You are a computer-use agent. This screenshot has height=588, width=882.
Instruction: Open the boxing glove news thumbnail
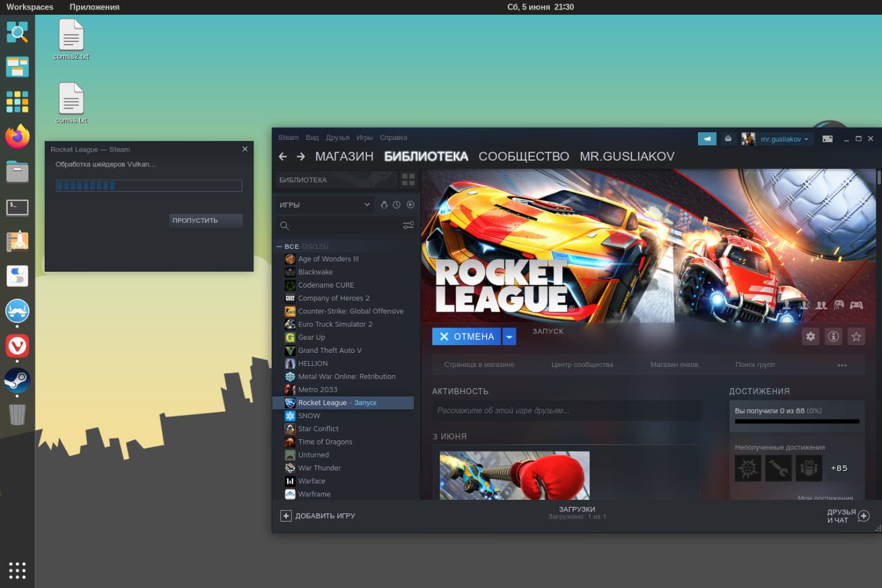tap(514, 475)
